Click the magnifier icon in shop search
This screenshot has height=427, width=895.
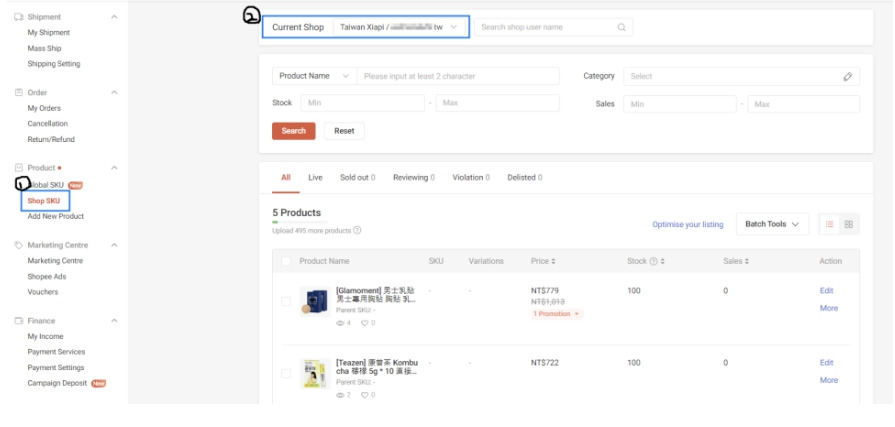[x=622, y=27]
